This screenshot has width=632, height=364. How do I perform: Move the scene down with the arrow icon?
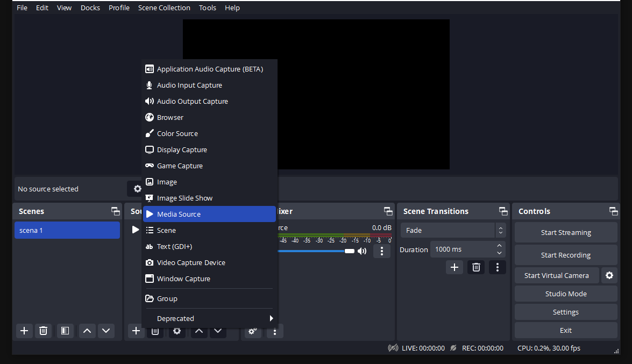106,331
